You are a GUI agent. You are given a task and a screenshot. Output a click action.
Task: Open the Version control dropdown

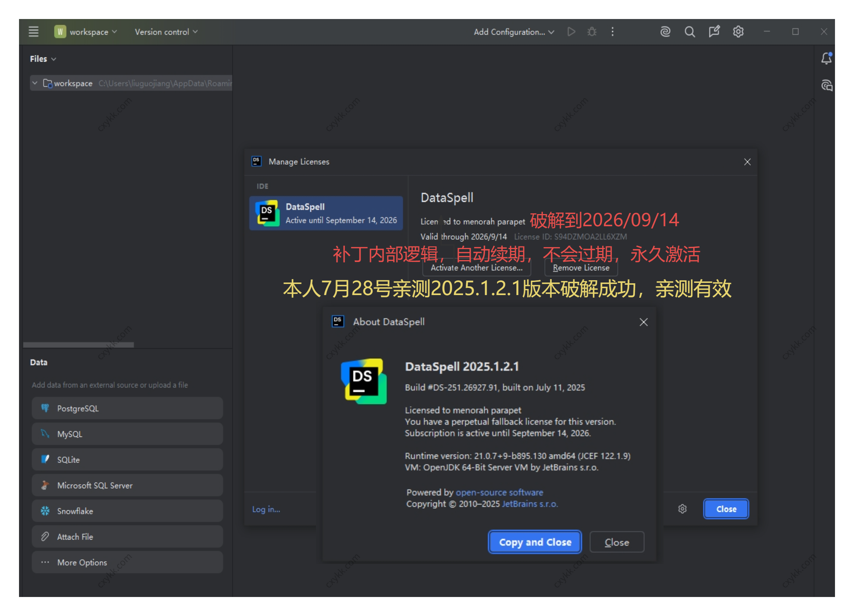pos(166,32)
